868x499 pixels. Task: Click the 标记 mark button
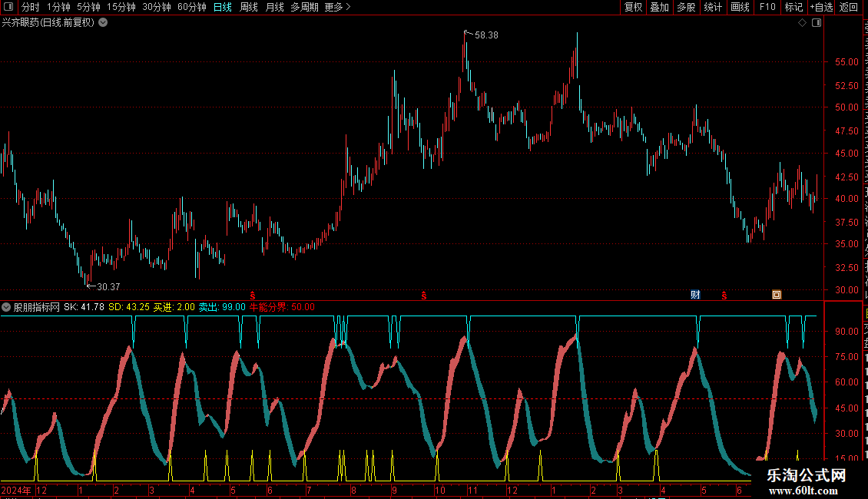(x=793, y=7)
